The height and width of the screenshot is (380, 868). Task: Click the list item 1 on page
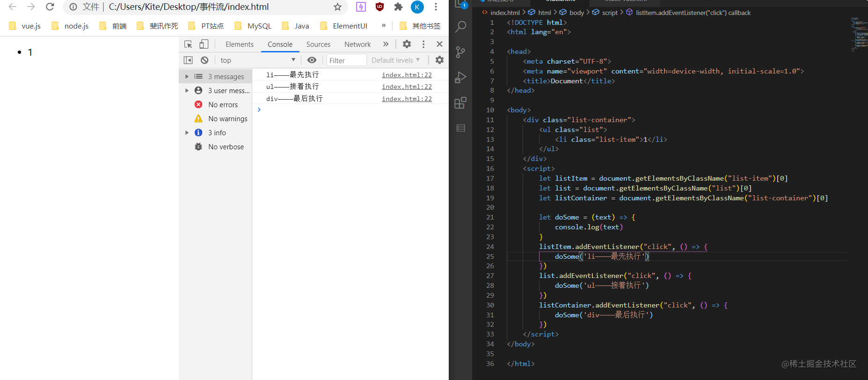click(30, 52)
